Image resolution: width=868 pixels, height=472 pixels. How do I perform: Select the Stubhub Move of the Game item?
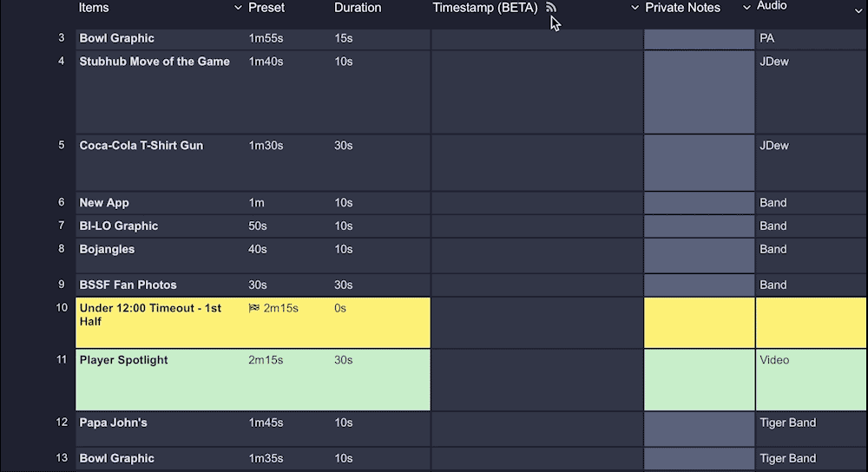click(155, 62)
